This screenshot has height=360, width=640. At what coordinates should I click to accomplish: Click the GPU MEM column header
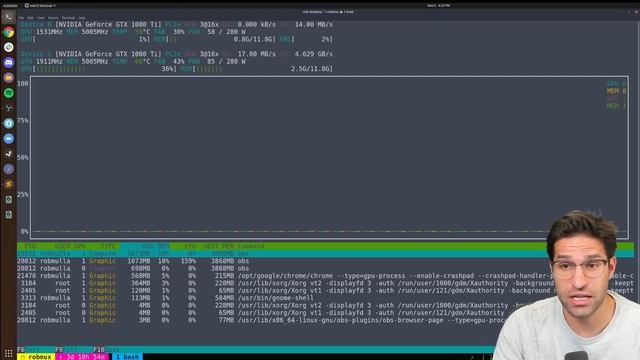(156, 246)
